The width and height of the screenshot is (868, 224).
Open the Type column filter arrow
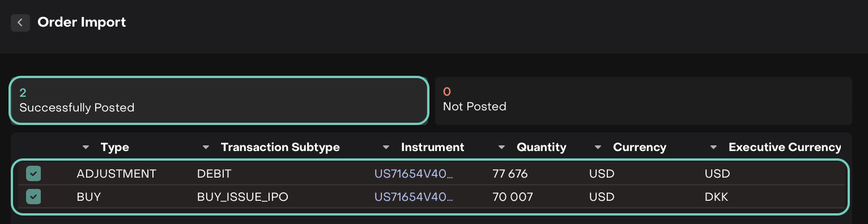tap(86, 148)
